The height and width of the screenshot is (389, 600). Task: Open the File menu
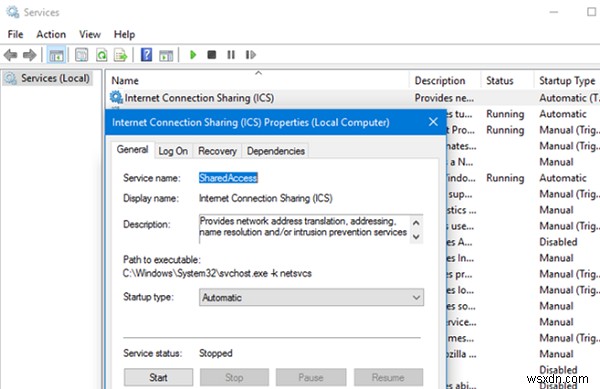point(15,34)
